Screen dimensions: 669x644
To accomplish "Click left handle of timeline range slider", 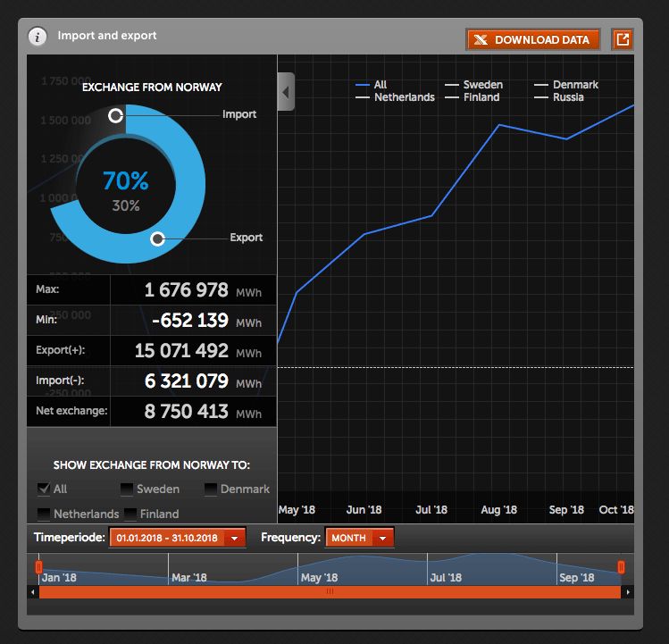I will (x=38, y=567).
